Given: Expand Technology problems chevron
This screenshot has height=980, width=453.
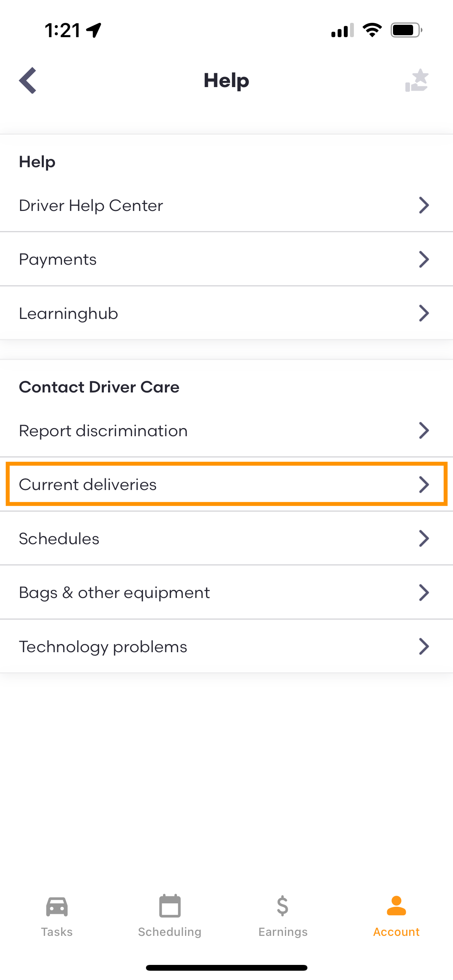Looking at the screenshot, I should [x=424, y=646].
